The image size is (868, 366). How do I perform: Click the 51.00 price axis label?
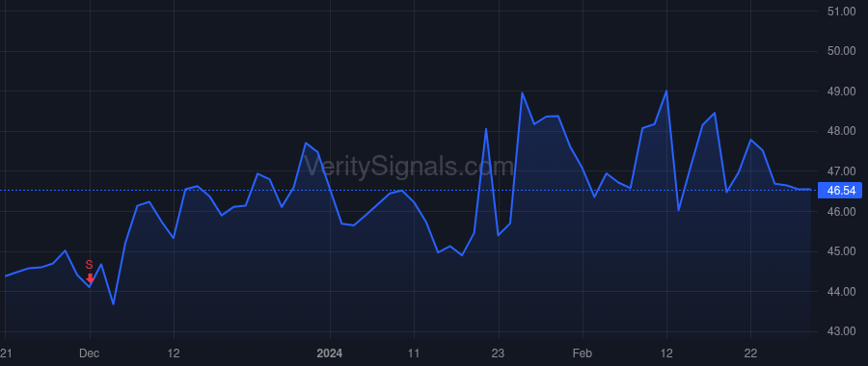coord(841,11)
